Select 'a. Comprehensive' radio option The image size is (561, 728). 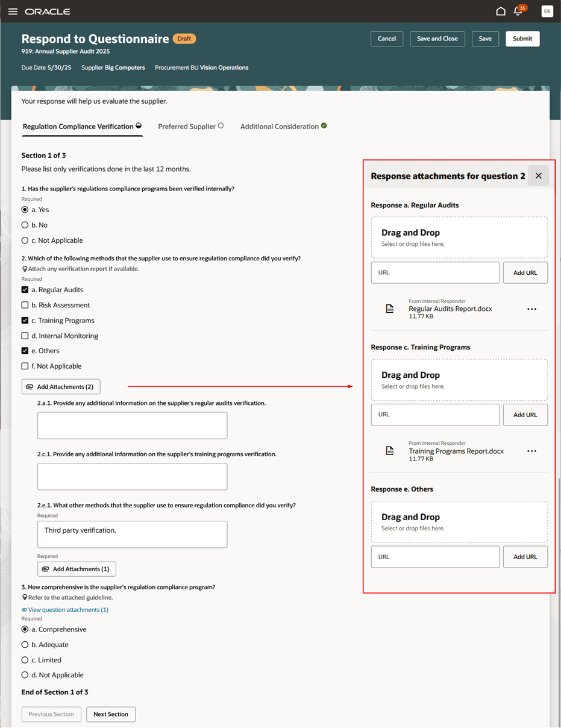[x=25, y=629]
